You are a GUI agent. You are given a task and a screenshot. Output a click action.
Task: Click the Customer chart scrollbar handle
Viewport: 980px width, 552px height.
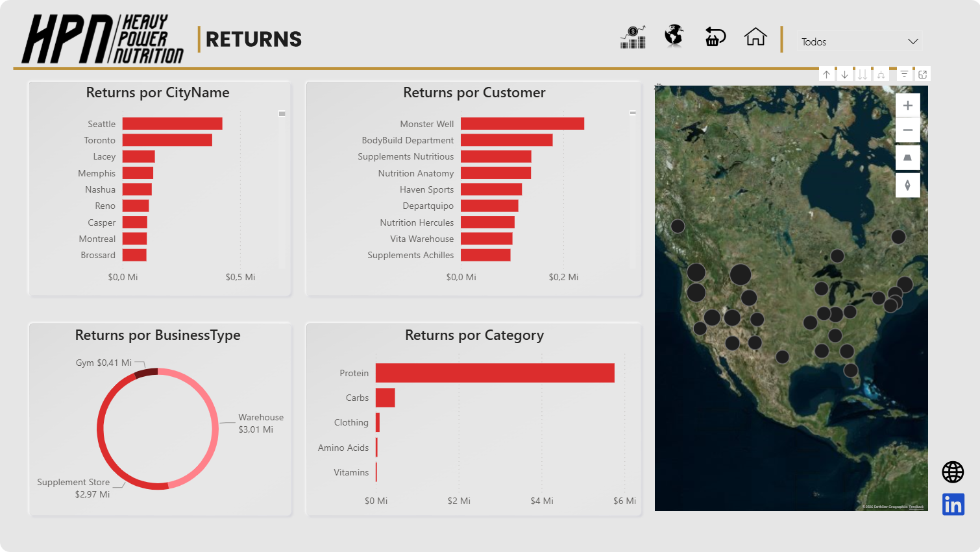point(633,113)
